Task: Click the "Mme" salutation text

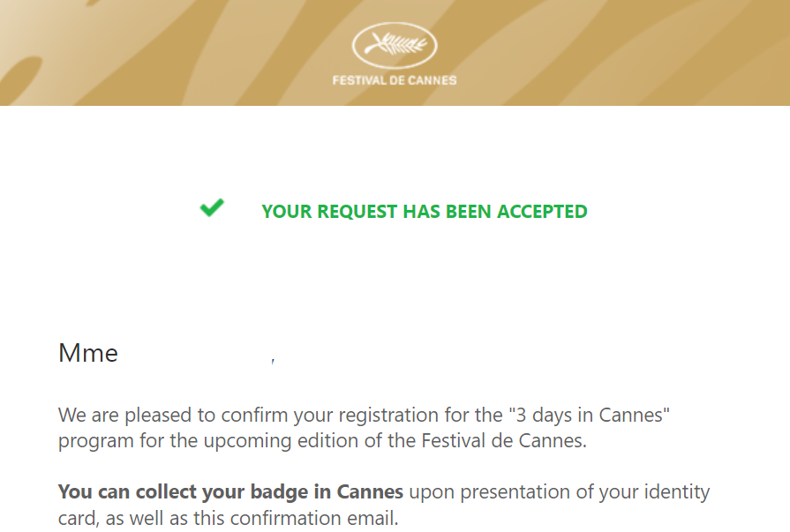Action: point(88,354)
